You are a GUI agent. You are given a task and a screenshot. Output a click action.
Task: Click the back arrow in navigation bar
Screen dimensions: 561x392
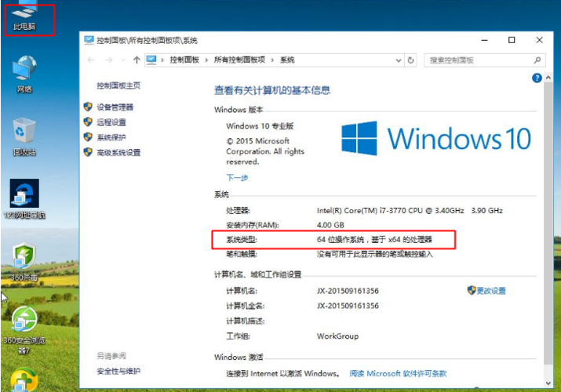point(91,60)
